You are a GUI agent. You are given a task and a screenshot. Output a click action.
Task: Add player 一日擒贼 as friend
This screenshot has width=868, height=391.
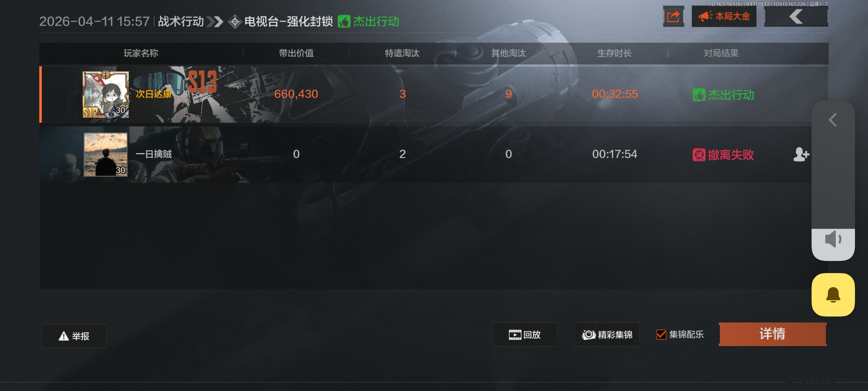(801, 155)
